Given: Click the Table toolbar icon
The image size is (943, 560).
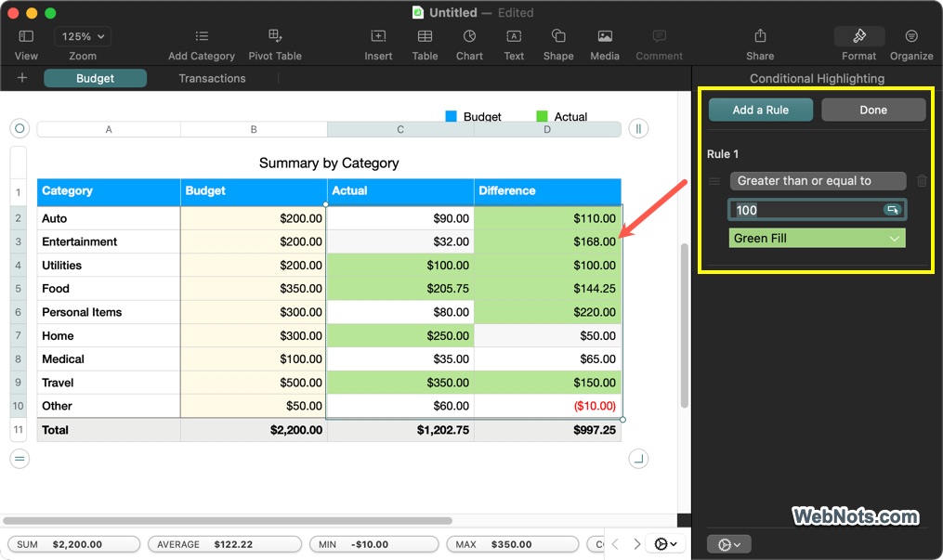Looking at the screenshot, I should (425, 36).
